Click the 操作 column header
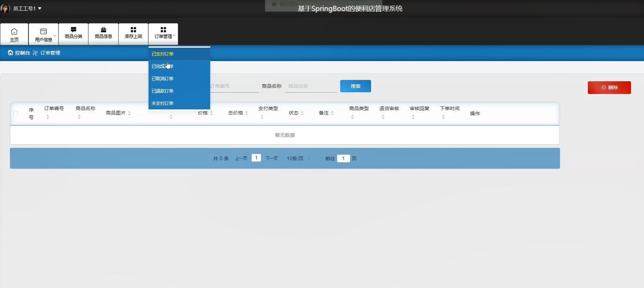 (x=475, y=113)
